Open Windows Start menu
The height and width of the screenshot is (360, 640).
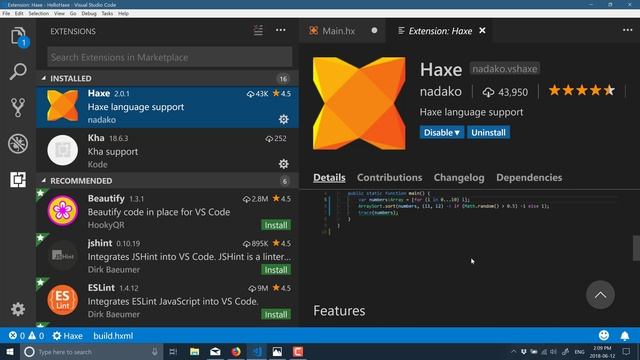(10, 351)
